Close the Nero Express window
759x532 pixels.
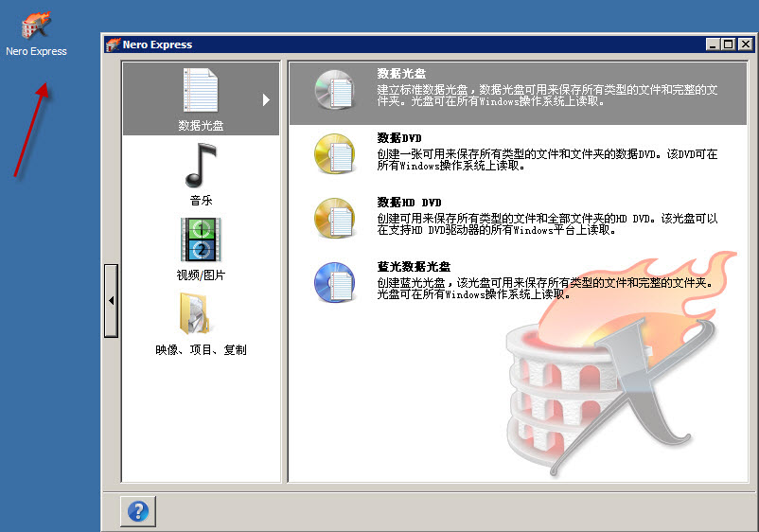(x=746, y=44)
